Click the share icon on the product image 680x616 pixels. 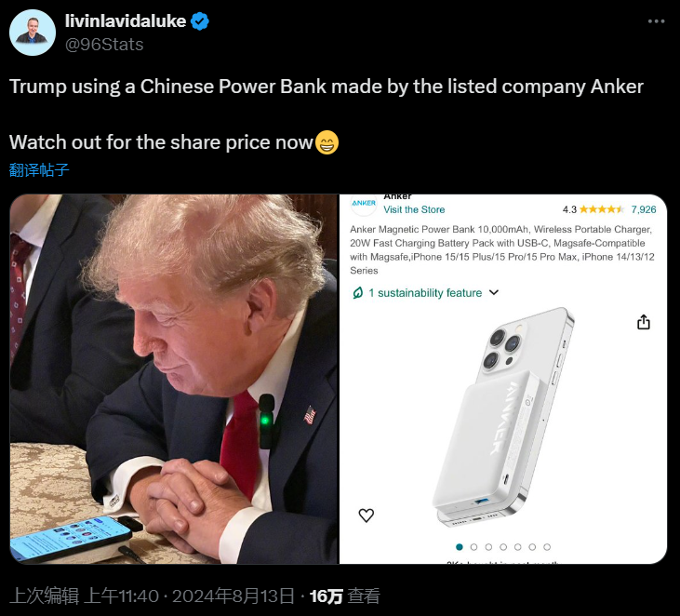point(644,322)
